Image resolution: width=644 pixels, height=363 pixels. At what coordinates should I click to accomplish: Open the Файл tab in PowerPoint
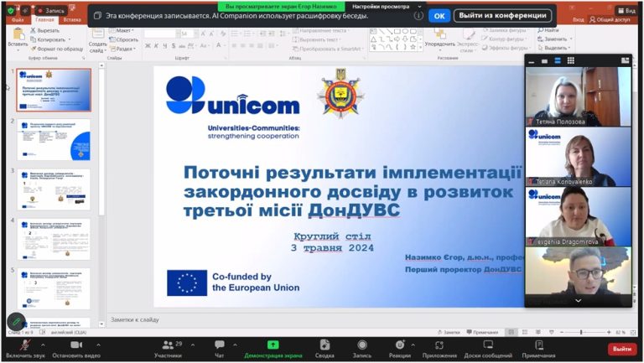click(x=18, y=20)
